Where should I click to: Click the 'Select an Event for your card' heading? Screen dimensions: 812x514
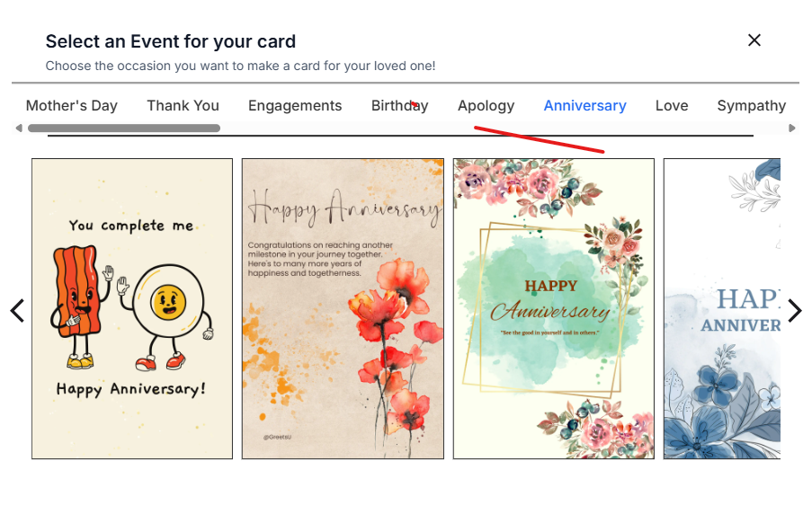[171, 41]
